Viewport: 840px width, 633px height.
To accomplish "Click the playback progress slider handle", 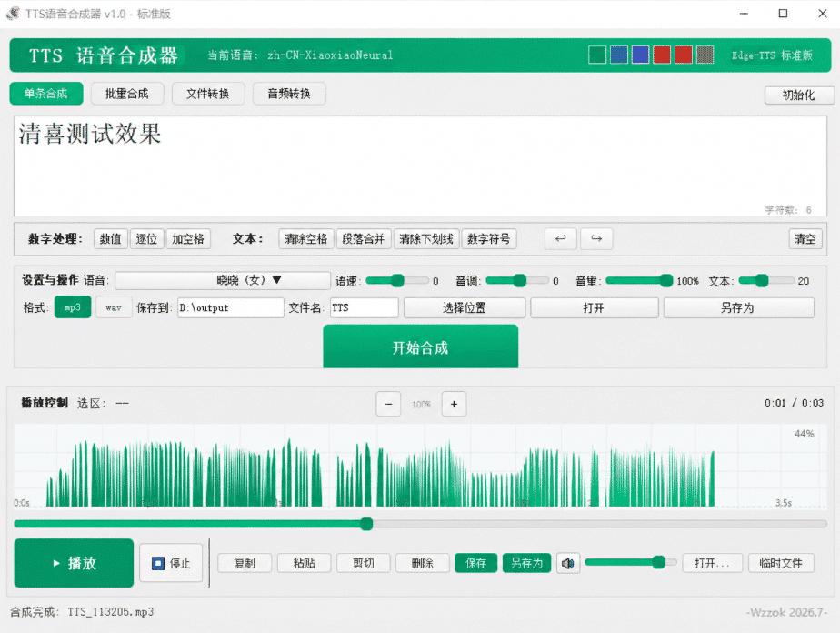I will (x=366, y=524).
